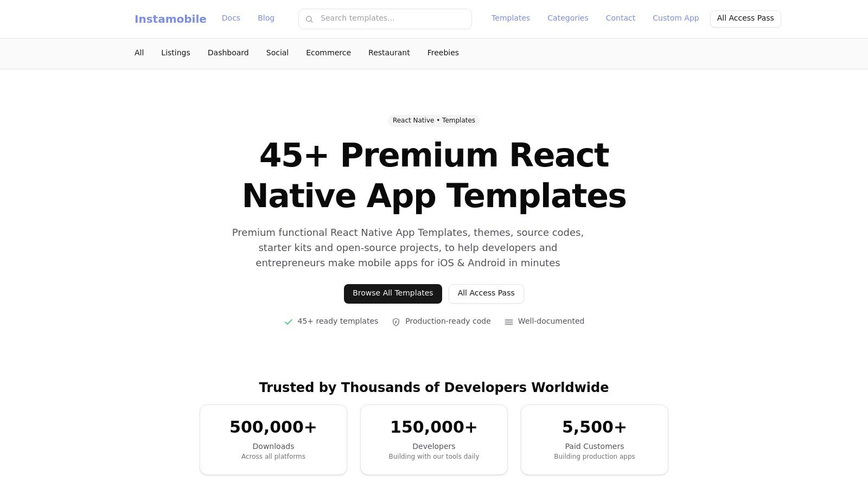Click the search magnifier icon
868x488 pixels.
[309, 19]
